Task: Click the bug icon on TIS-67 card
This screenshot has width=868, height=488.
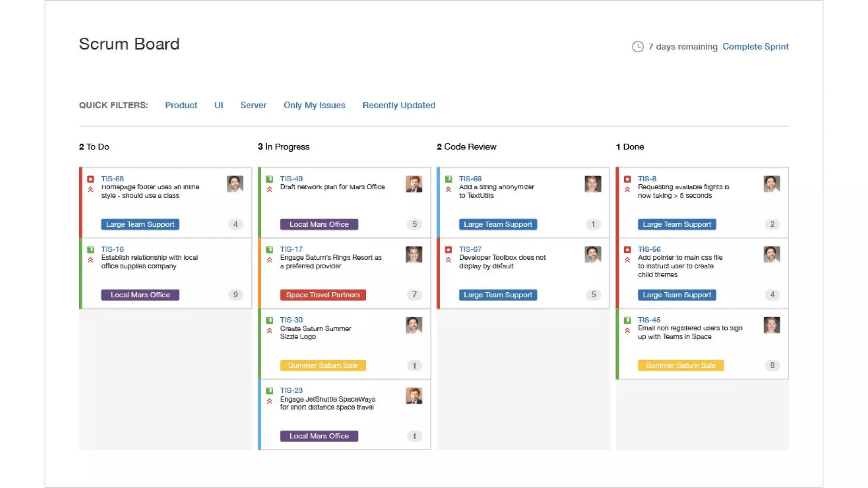Action: tap(448, 250)
